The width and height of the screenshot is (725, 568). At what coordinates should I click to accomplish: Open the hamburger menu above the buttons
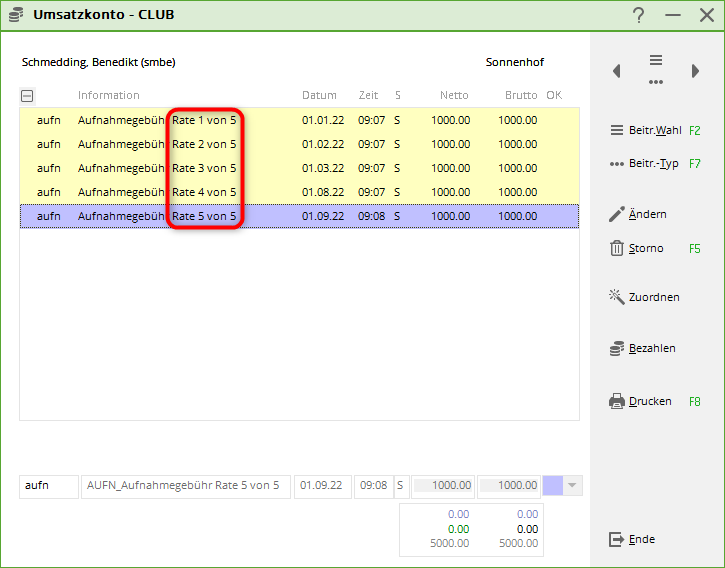[656, 61]
